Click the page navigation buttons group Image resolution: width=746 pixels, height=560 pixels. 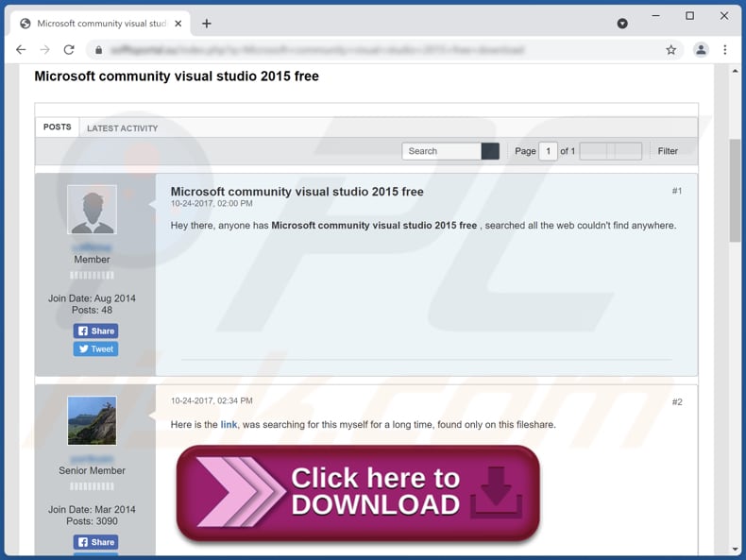tap(610, 151)
